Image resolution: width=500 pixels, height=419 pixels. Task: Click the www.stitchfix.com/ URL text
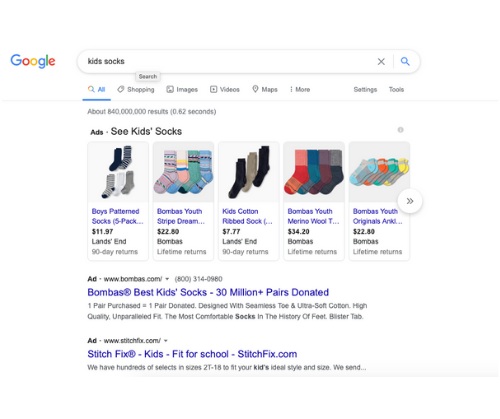pos(132,341)
